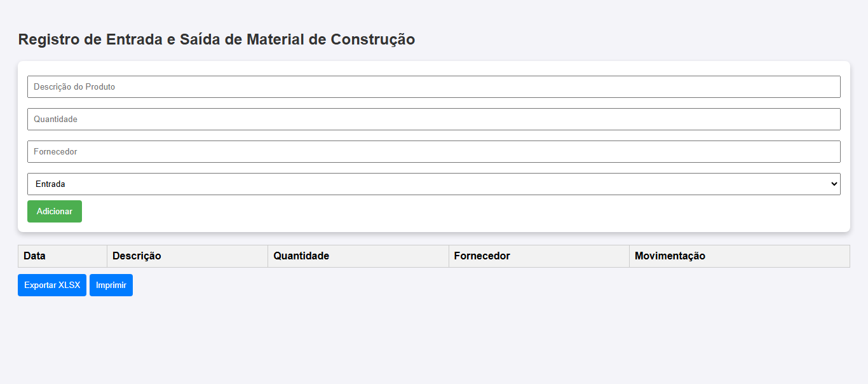Image resolution: width=868 pixels, height=384 pixels.
Task: Focus the Quantidade input box
Action: coord(433,120)
